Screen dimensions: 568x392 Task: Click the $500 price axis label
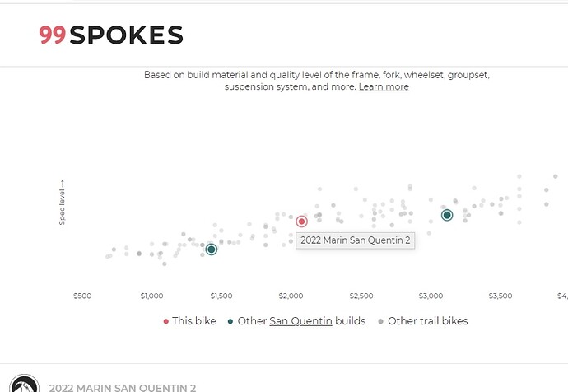pos(82,295)
